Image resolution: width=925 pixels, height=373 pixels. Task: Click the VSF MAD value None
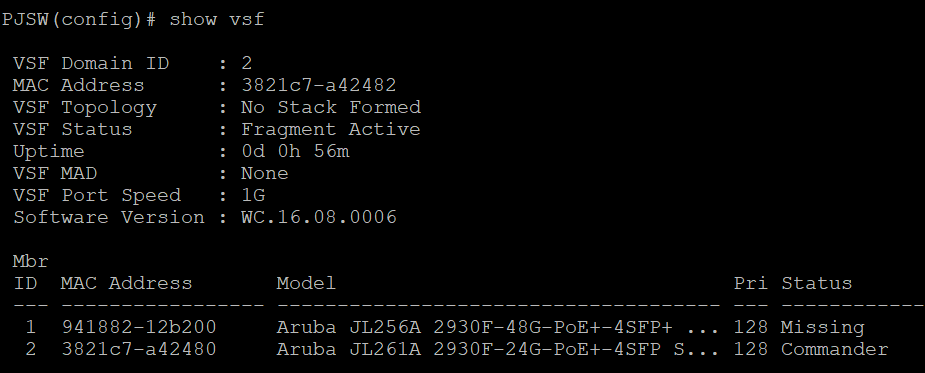[265, 174]
